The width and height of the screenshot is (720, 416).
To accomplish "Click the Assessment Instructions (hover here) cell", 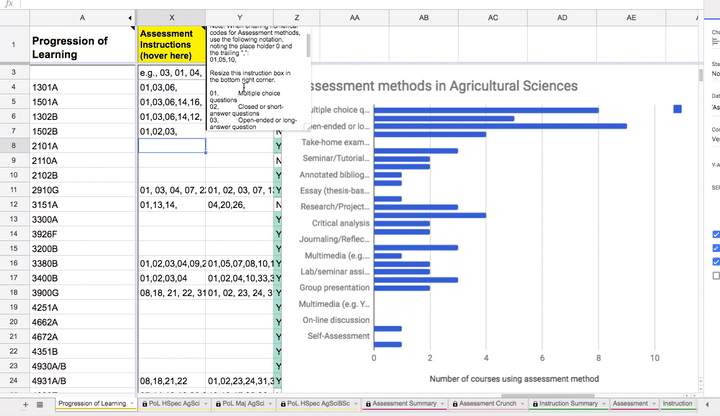I will 171,44.
